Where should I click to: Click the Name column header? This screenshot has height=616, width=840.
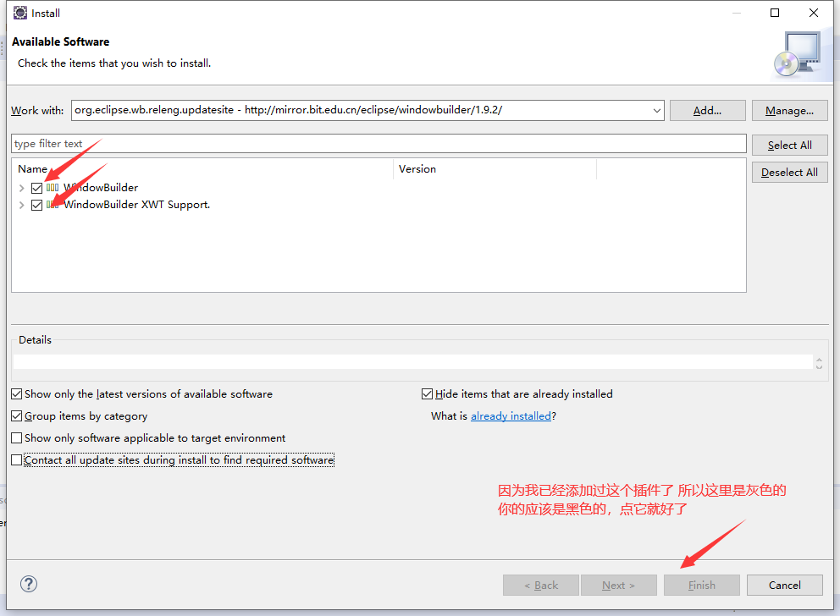pos(202,168)
